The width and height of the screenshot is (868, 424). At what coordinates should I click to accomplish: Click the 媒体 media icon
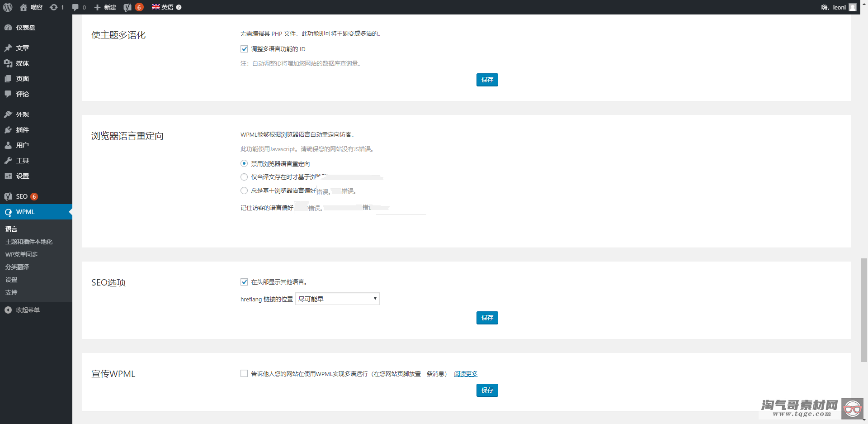8,63
